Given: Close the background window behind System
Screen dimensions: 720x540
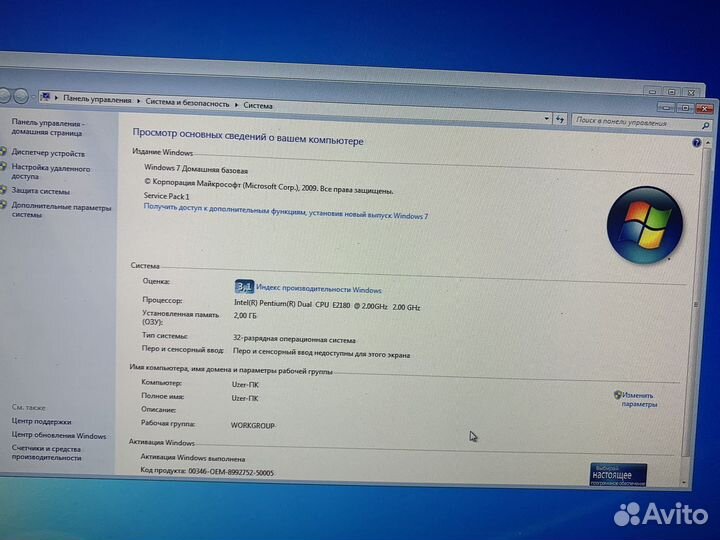Looking at the screenshot, I should (x=691, y=93).
